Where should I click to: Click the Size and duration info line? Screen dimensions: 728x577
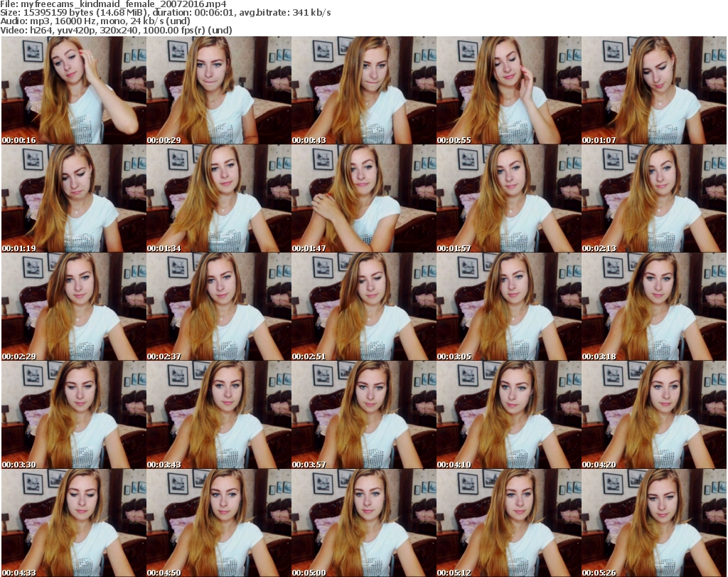(165, 13)
